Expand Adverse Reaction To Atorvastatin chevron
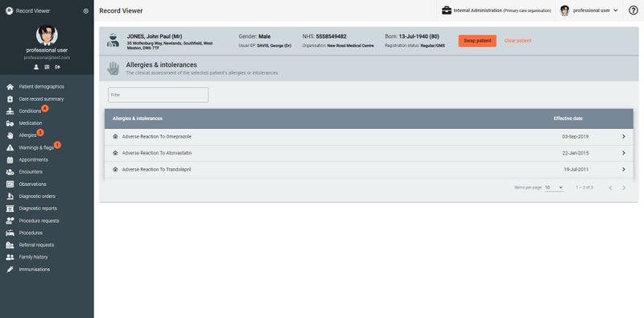 tap(623, 153)
